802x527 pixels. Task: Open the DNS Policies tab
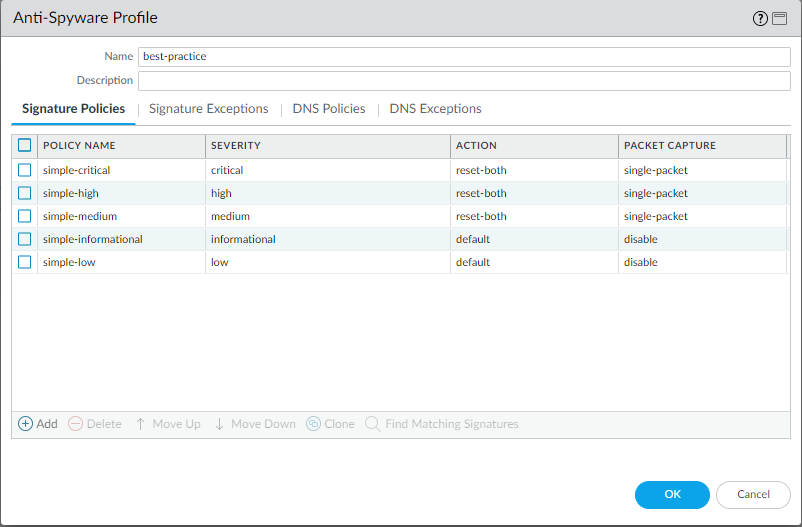pyautogui.click(x=329, y=108)
